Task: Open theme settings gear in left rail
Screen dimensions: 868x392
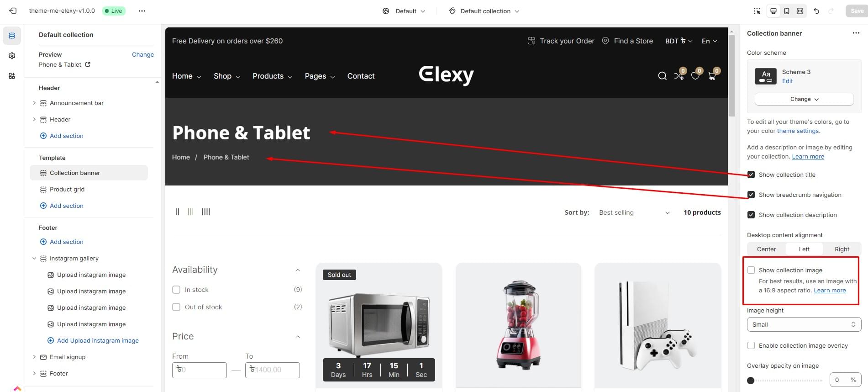Action: click(x=12, y=56)
